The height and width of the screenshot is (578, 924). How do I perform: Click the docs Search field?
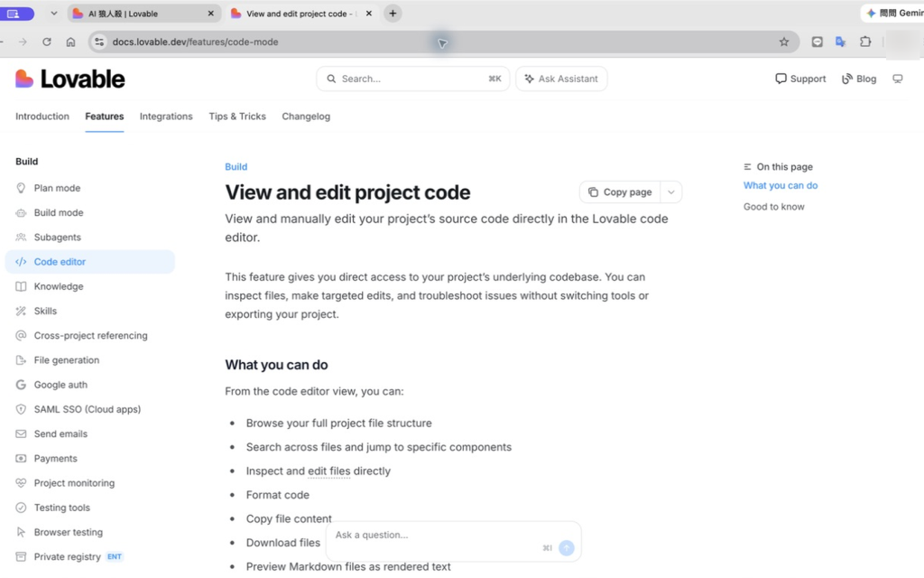413,79
